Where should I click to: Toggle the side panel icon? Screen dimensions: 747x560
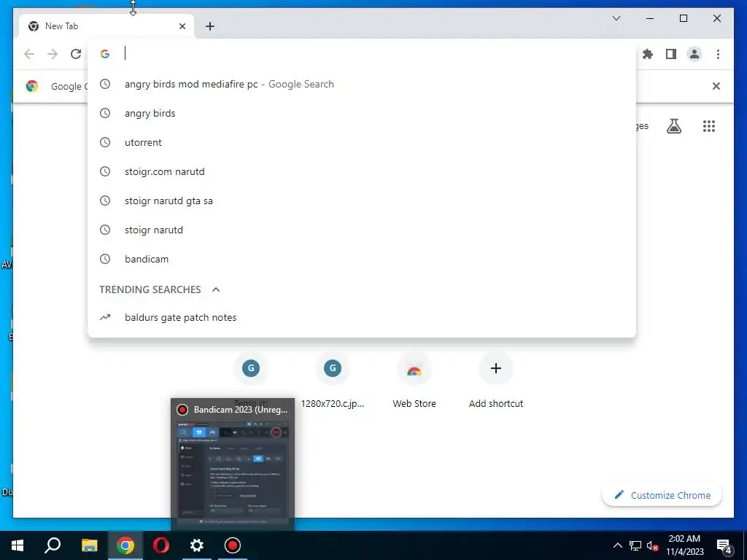pos(671,54)
